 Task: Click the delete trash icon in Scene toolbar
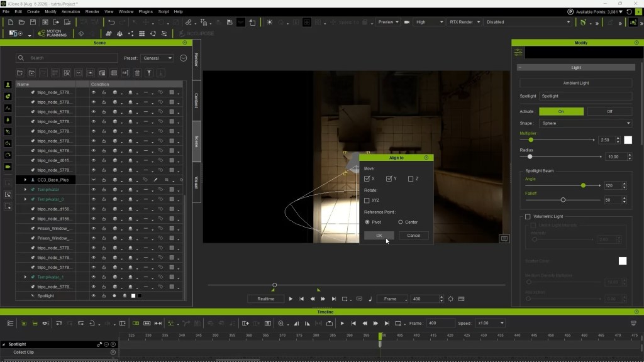[137, 73]
